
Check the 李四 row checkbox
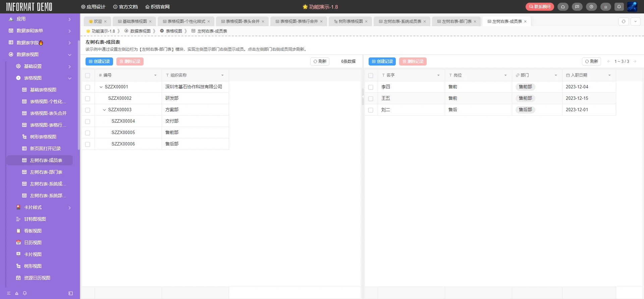tap(371, 87)
